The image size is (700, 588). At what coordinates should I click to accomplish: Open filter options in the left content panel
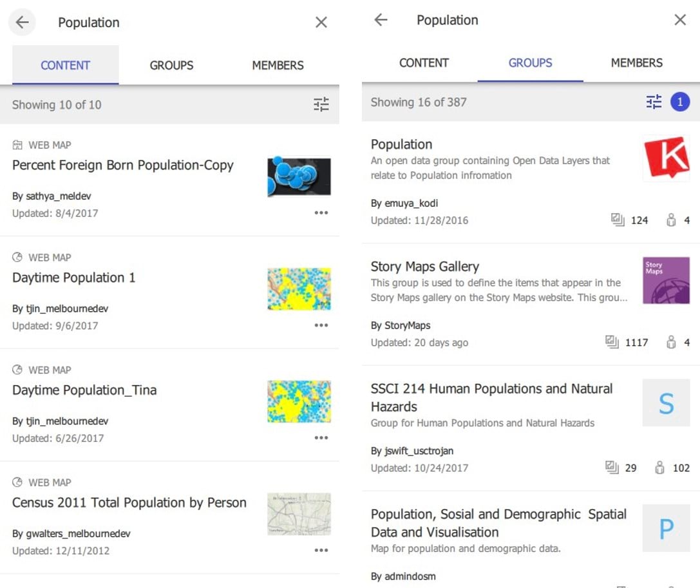tap(321, 104)
